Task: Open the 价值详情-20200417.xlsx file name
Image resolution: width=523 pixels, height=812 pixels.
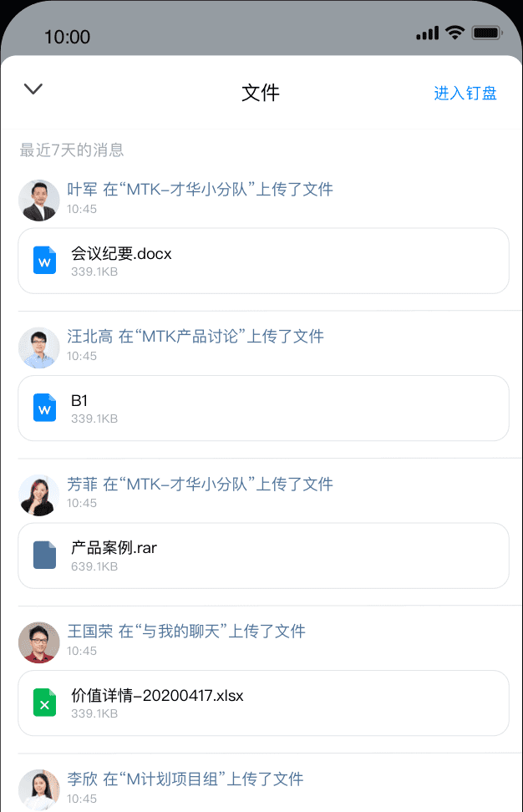Action: [x=157, y=695]
